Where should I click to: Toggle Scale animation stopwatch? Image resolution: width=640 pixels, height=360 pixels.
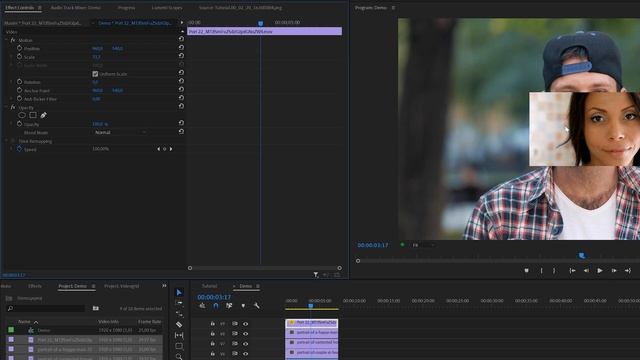pyautogui.click(x=19, y=56)
